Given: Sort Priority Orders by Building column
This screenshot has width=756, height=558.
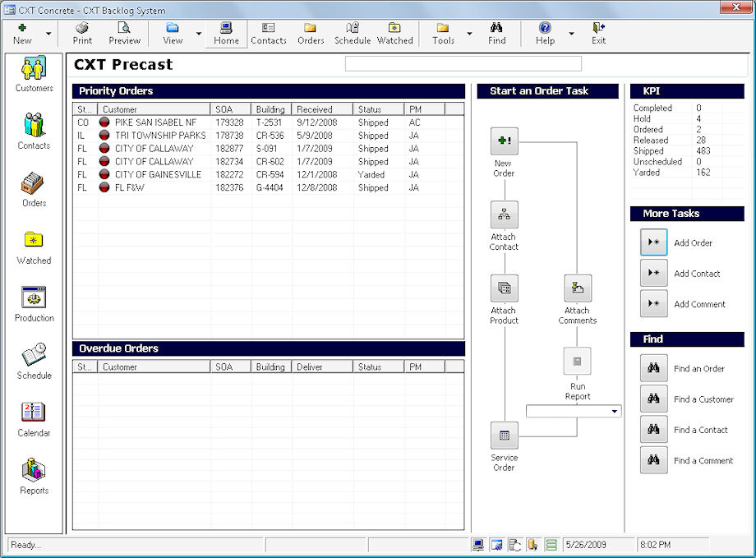Looking at the screenshot, I should click(x=271, y=109).
